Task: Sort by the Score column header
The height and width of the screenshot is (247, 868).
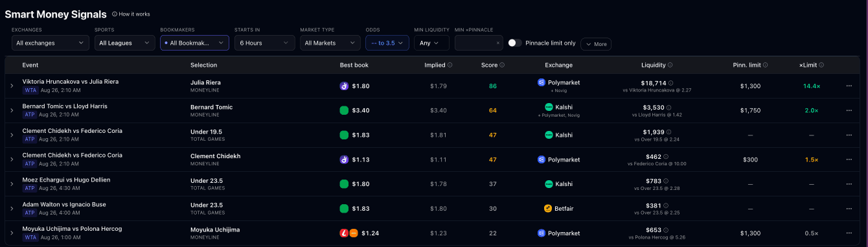Action: click(x=489, y=65)
